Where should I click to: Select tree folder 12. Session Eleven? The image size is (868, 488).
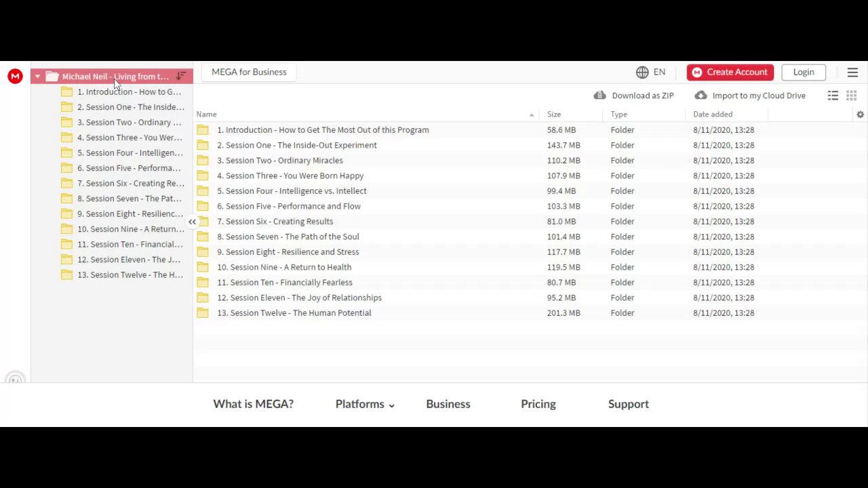click(121, 260)
